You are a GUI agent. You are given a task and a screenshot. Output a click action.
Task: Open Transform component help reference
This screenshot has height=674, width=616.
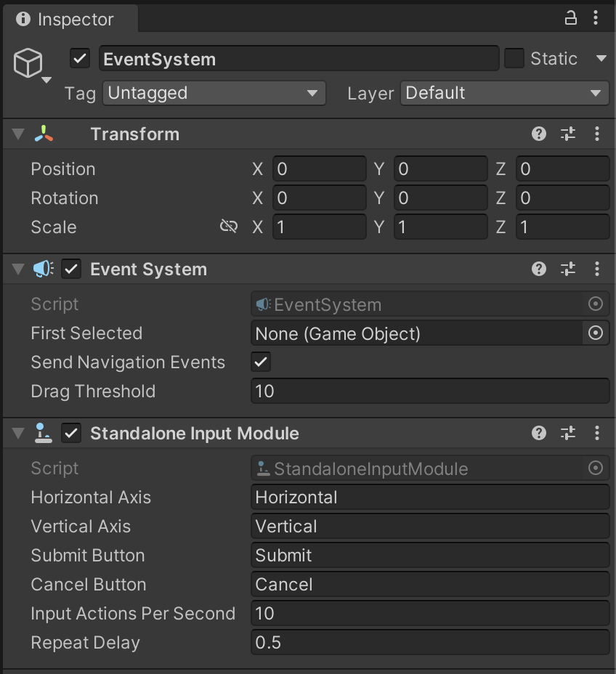tap(539, 134)
